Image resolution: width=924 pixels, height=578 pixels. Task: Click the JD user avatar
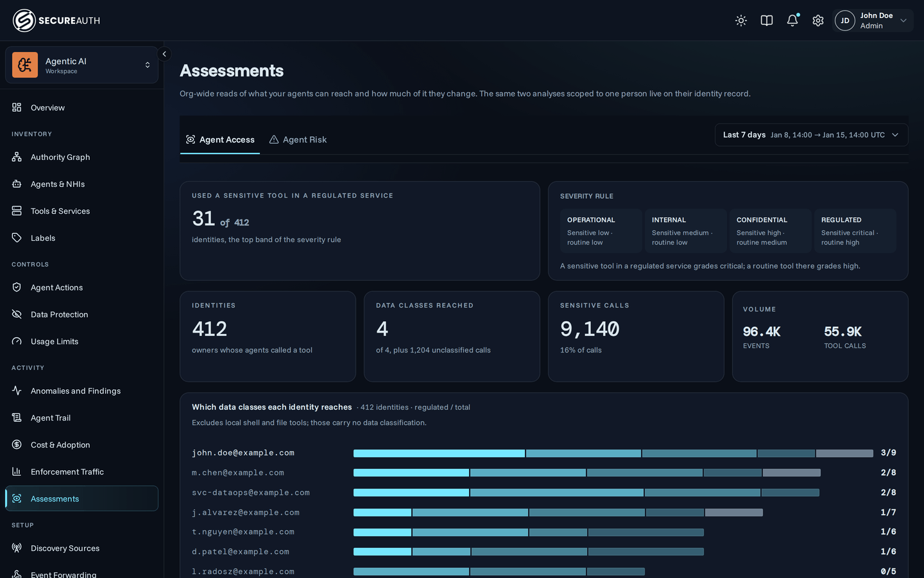pyautogui.click(x=845, y=21)
